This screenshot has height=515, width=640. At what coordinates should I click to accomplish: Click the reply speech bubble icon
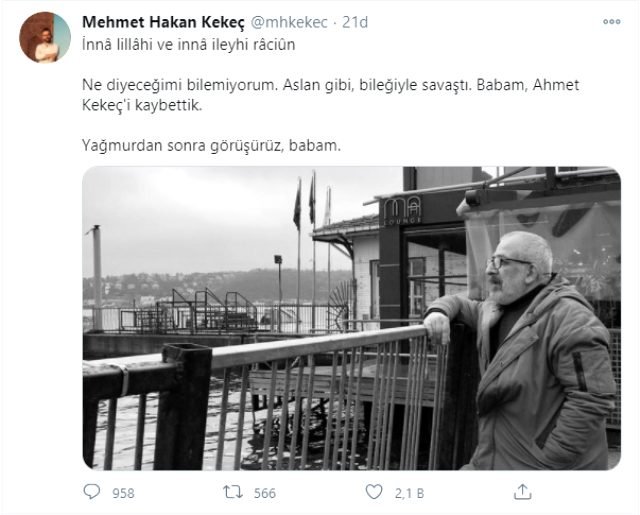(91, 492)
